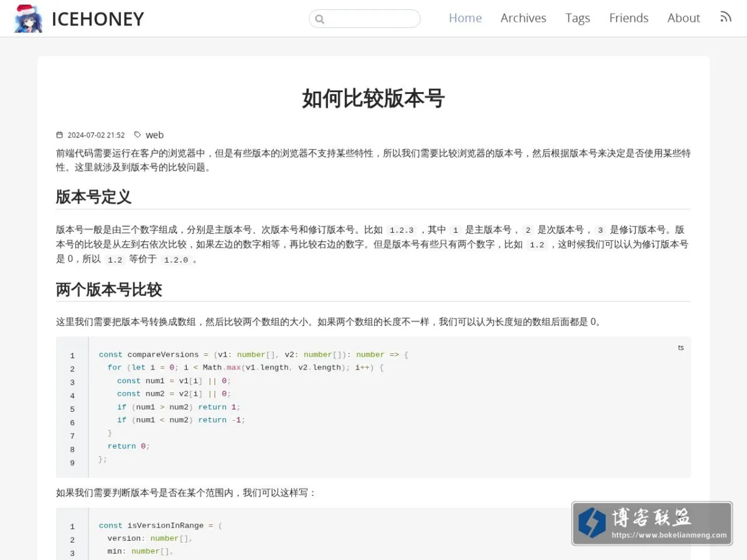This screenshot has width=747, height=560.
Task: Open the Archives page
Action: pos(524,18)
